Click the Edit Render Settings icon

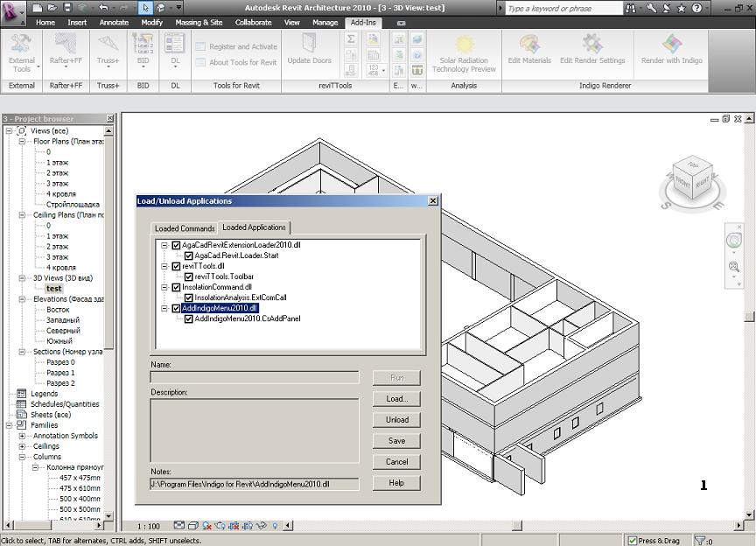pos(592,44)
